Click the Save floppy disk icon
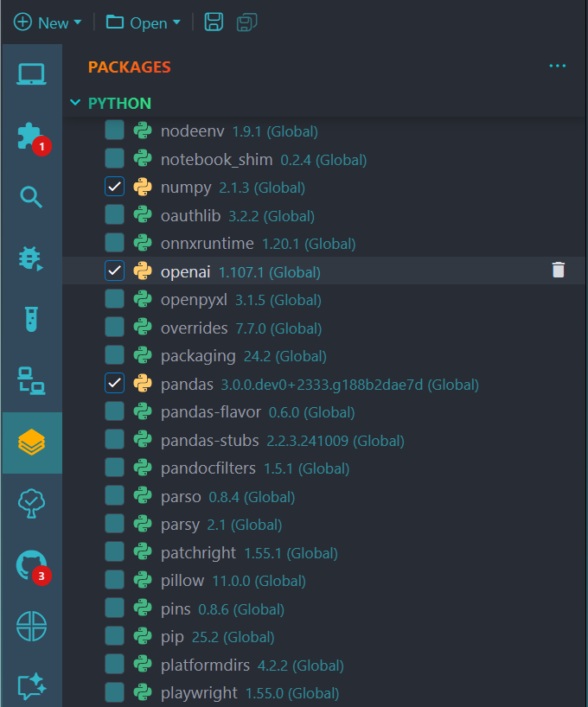The height and width of the screenshot is (707, 588). coord(214,22)
